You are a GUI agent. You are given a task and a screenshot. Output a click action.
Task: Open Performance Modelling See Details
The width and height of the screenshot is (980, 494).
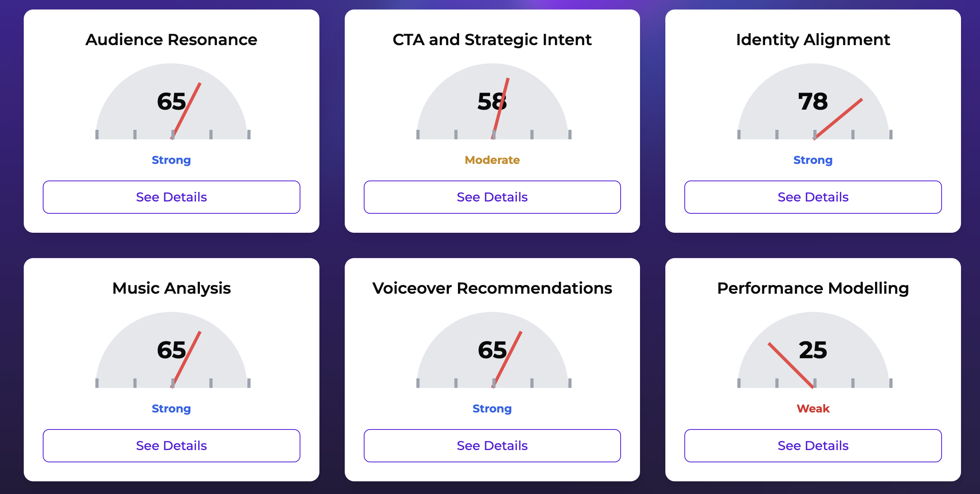coord(813,446)
